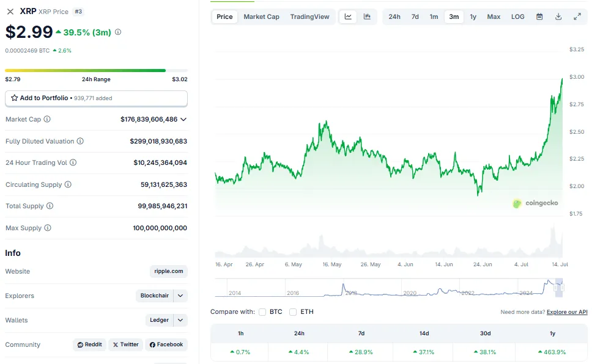
Task: Open the Reddit community link
Action: coord(90,344)
